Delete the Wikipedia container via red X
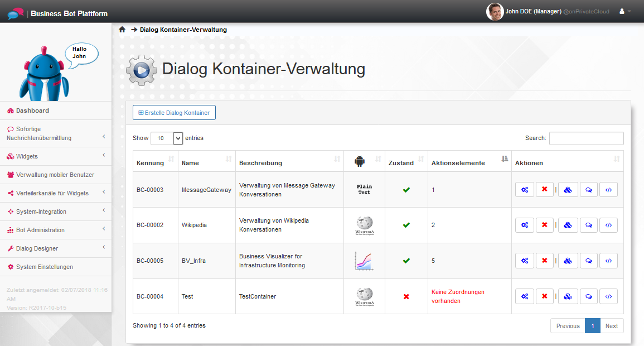 pos(544,225)
